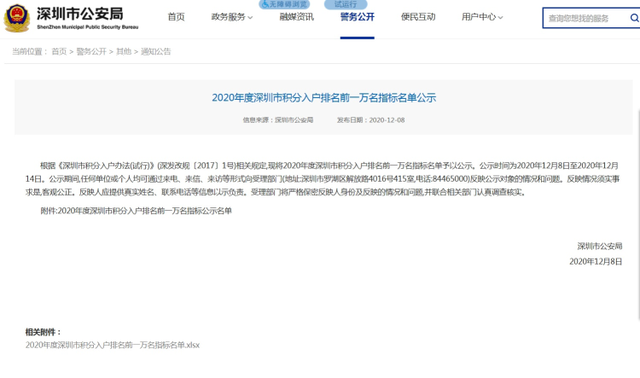
Task: Expand the 用户中心 dropdown menu
Action: click(482, 17)
